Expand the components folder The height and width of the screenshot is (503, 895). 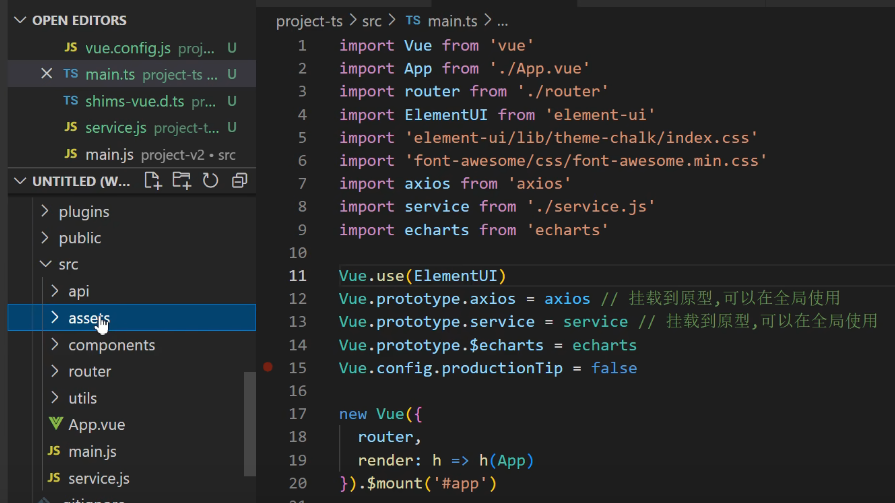[x=55, y=344]
